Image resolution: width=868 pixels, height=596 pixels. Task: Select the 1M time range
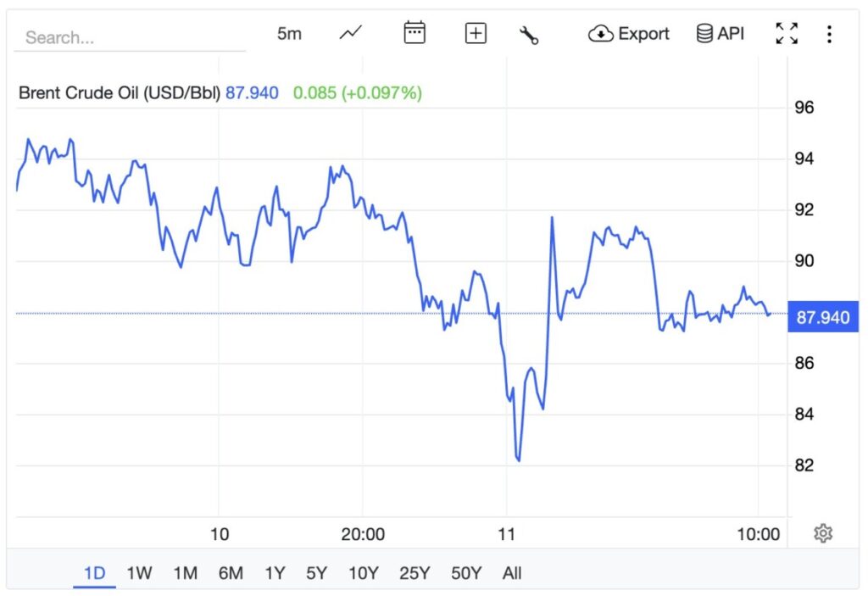point(185,573)
